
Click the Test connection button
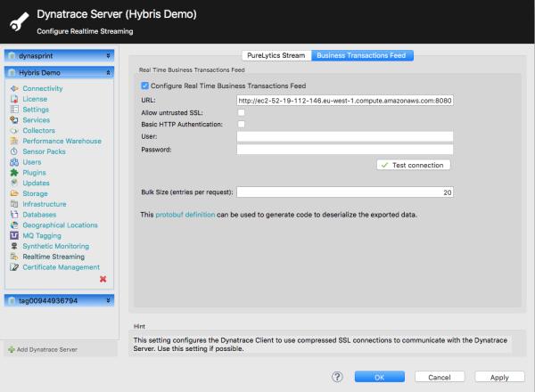413,165
